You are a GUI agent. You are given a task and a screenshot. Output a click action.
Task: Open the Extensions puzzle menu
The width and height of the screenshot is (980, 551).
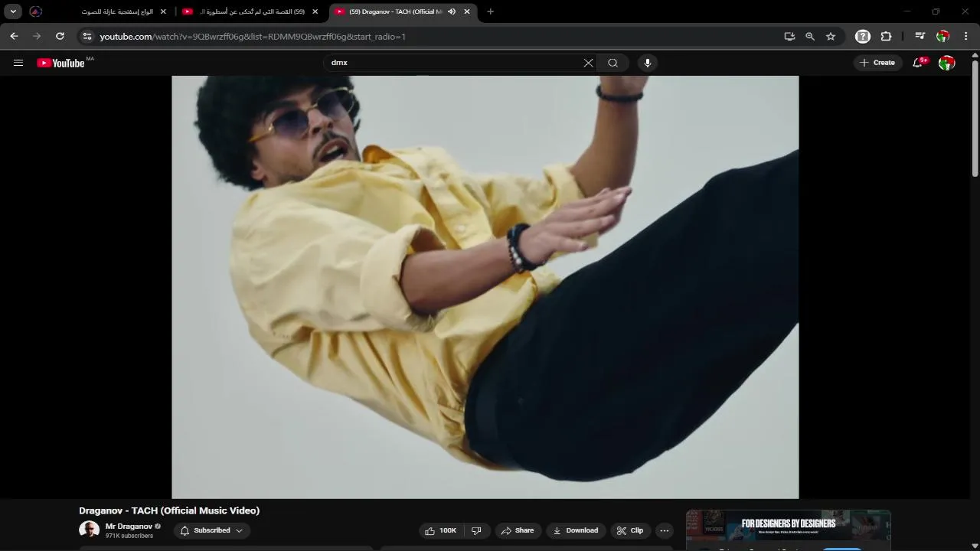coord(886,36)
